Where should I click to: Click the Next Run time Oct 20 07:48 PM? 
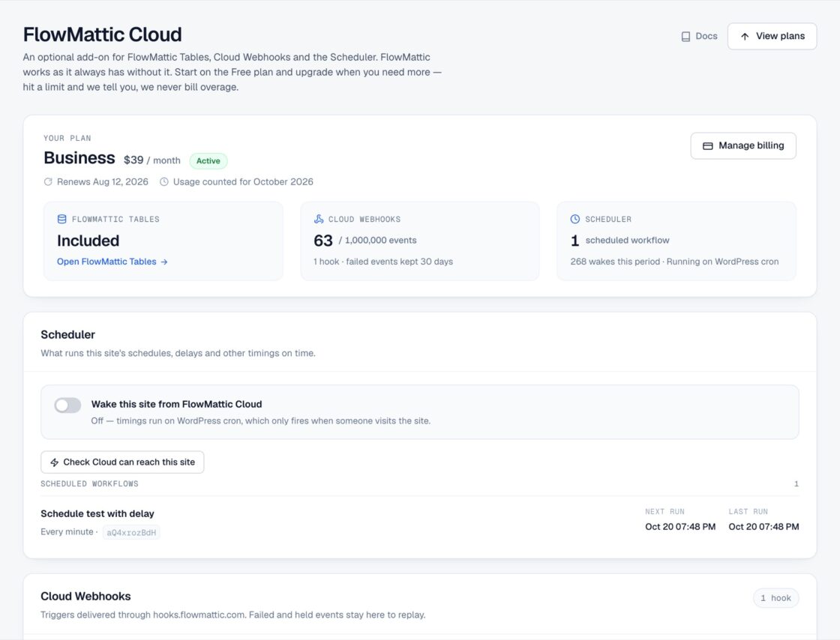[680, 527]
